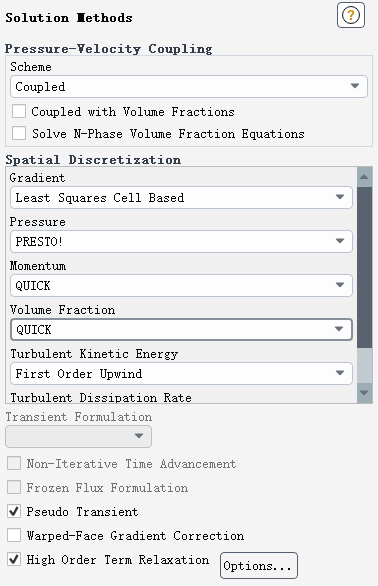Click the discretization list scroll-down arrow

365,393
